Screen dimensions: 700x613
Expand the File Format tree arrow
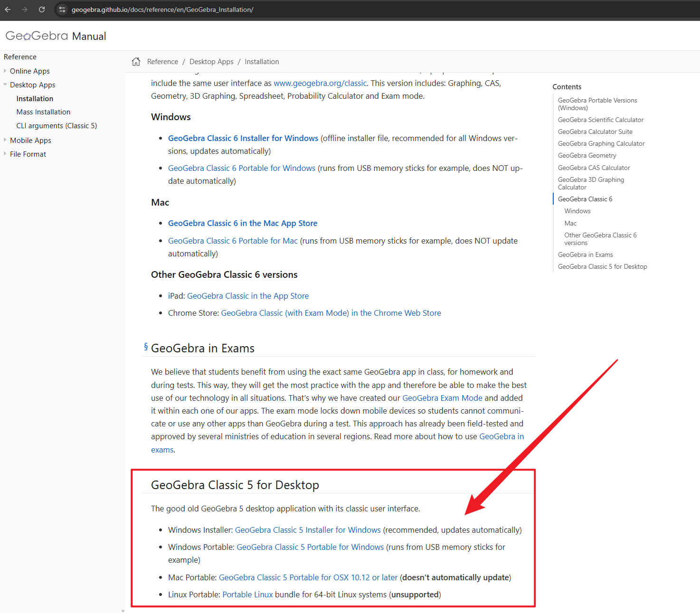(5, 154)
